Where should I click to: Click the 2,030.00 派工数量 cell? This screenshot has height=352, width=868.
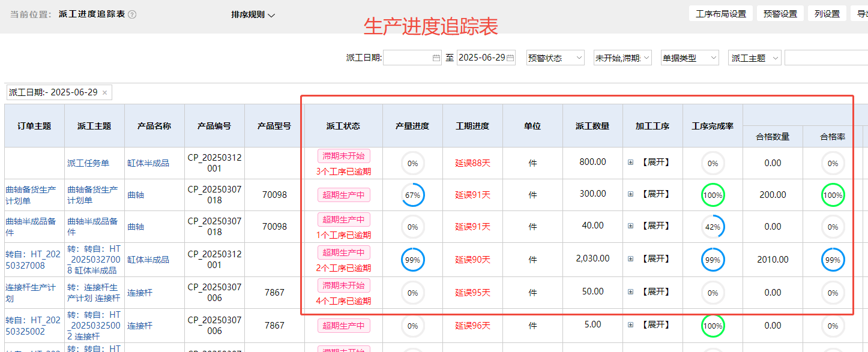[592, 258]
